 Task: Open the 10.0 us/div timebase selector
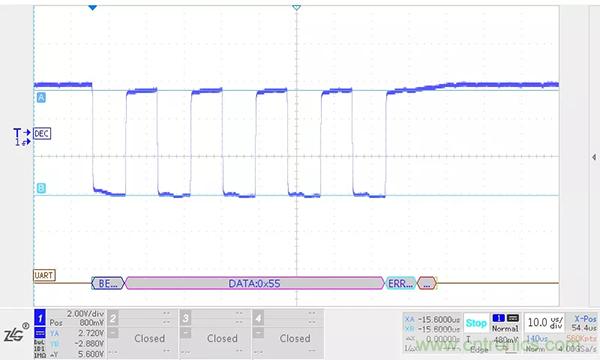tap(545, 323)
